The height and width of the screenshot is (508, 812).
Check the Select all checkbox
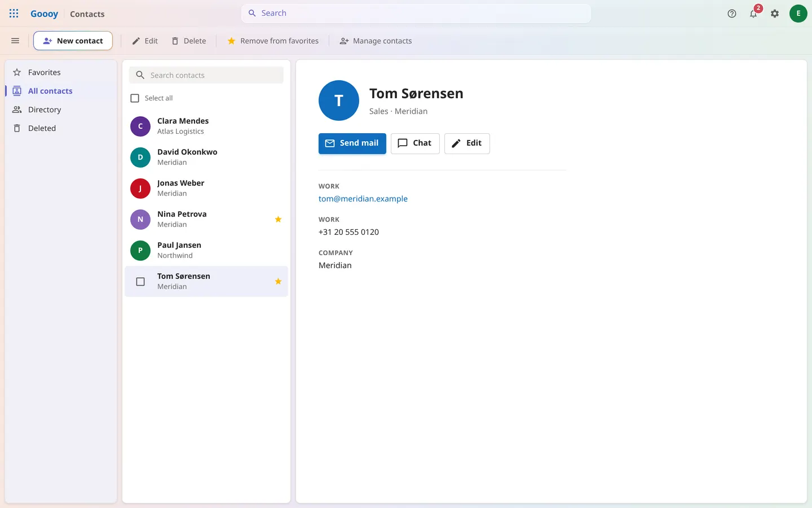[x=135, y=98]
